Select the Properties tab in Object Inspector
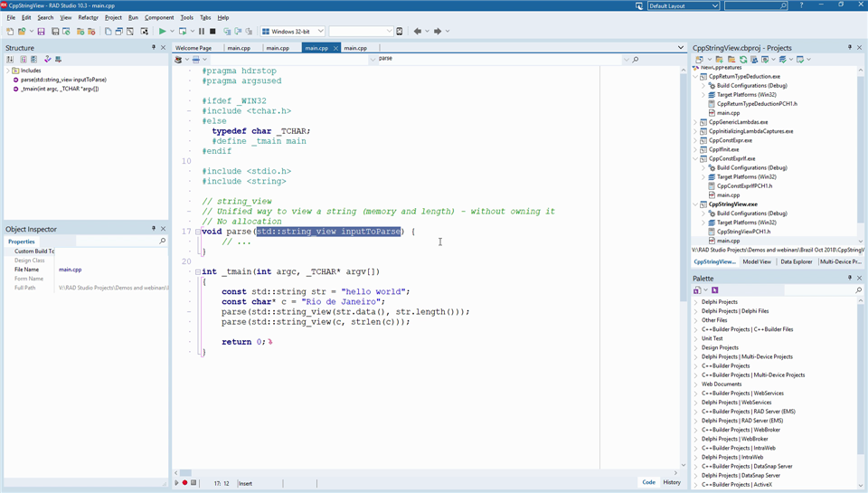 [x=22, y=242]
